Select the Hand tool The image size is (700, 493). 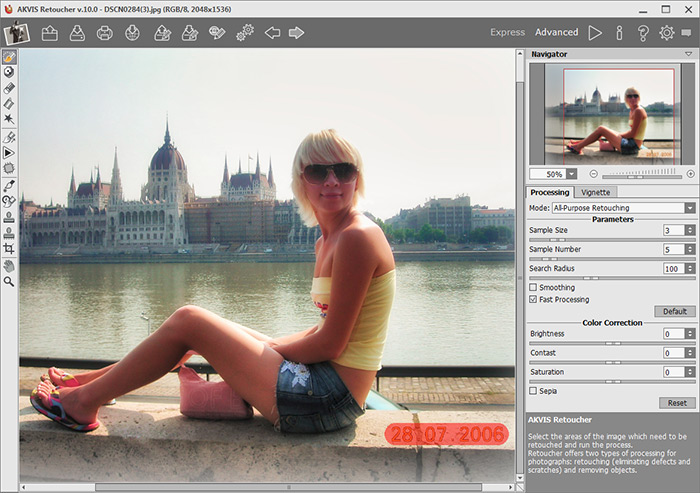[9, 266]
